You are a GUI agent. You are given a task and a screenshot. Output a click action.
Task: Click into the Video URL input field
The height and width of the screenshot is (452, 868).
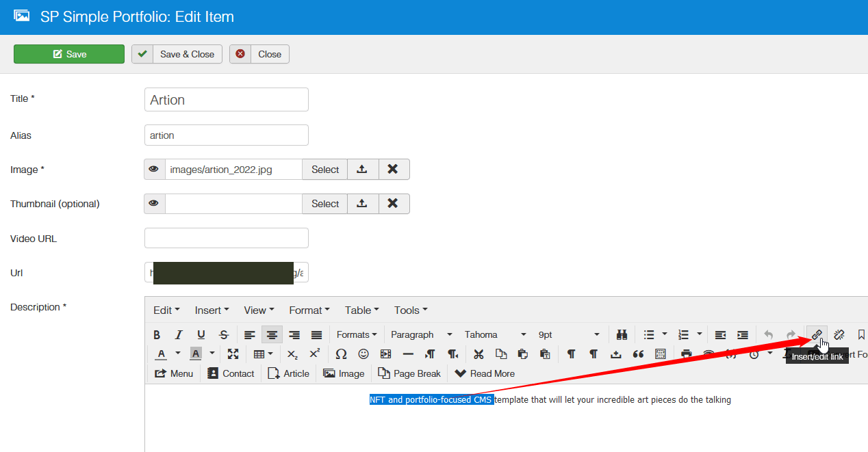(x=227, y=238)
